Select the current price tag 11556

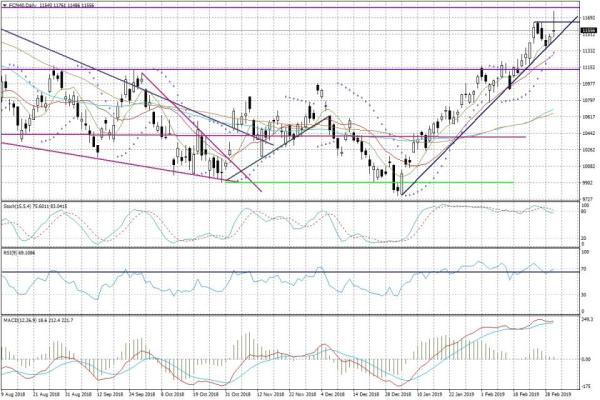587,31
